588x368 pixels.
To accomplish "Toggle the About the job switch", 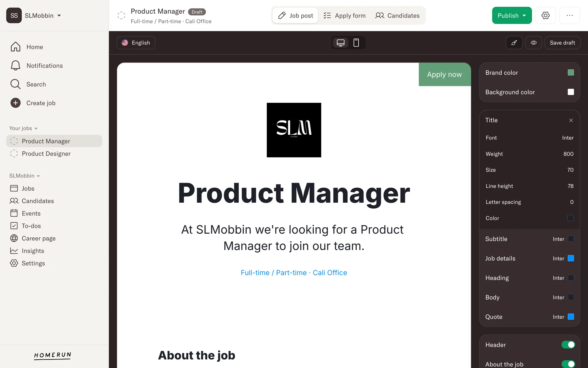I will click(568, 364).
